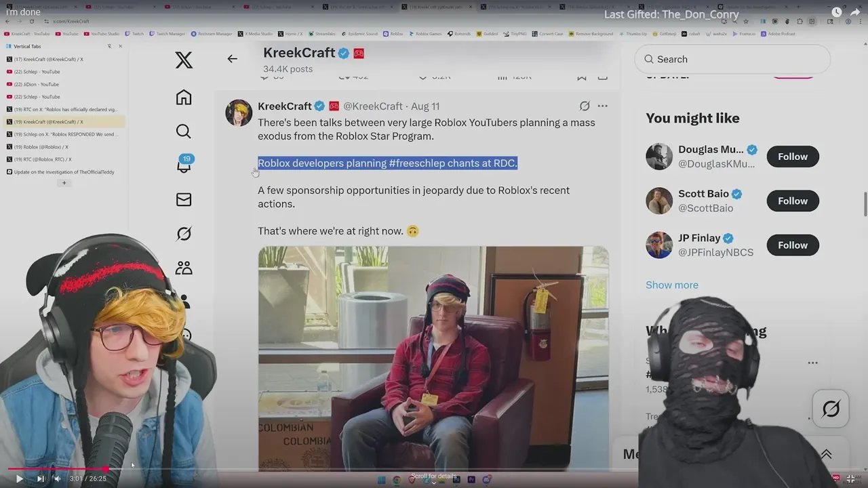
Task: Click KreekCraft avatar on the post
Action: [239, 113]
